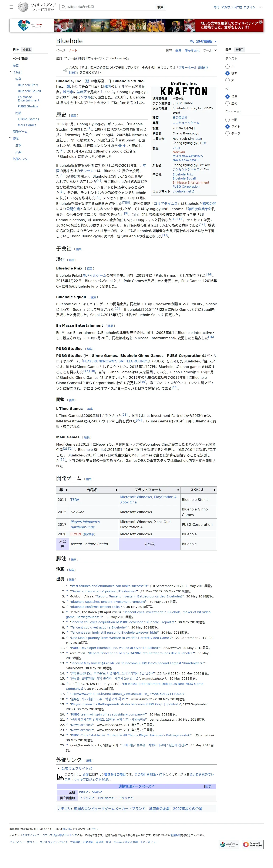Close the Wiki Loves Folklore banner
Viewport: 273px width, 868px height.
[x=260, y=22]
